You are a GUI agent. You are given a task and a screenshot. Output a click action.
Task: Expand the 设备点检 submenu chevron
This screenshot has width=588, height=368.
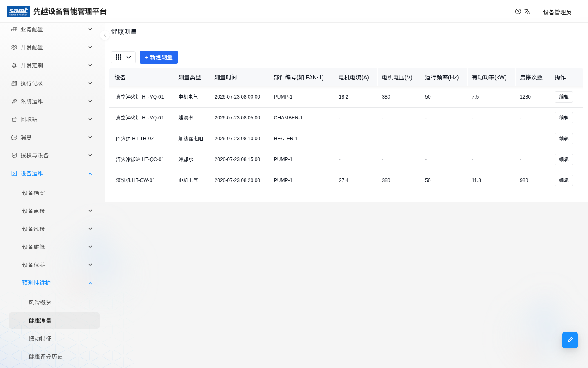[x=90, y=211]
